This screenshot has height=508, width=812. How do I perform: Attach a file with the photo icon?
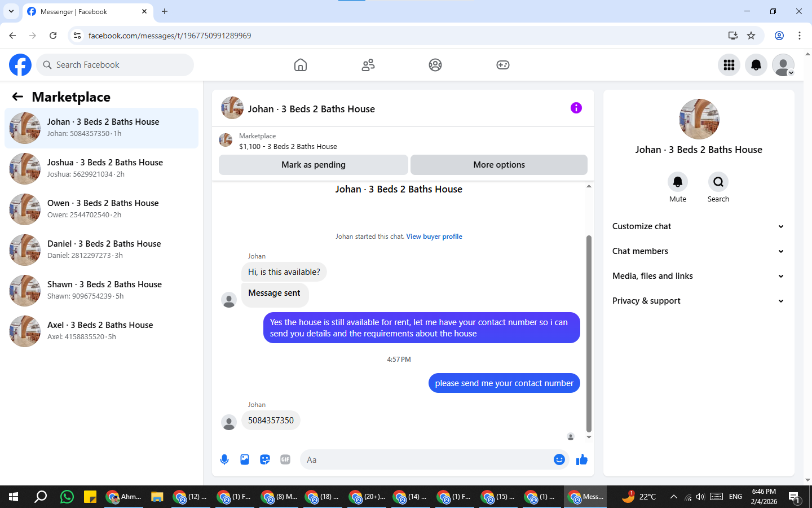[x=245, y=459]
